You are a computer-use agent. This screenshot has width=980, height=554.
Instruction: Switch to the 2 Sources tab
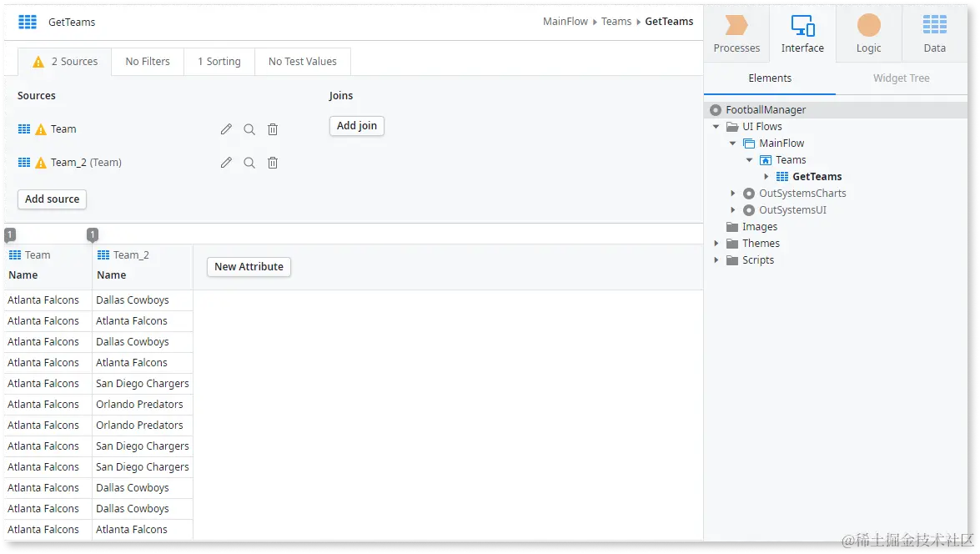[x=64, y=62]
